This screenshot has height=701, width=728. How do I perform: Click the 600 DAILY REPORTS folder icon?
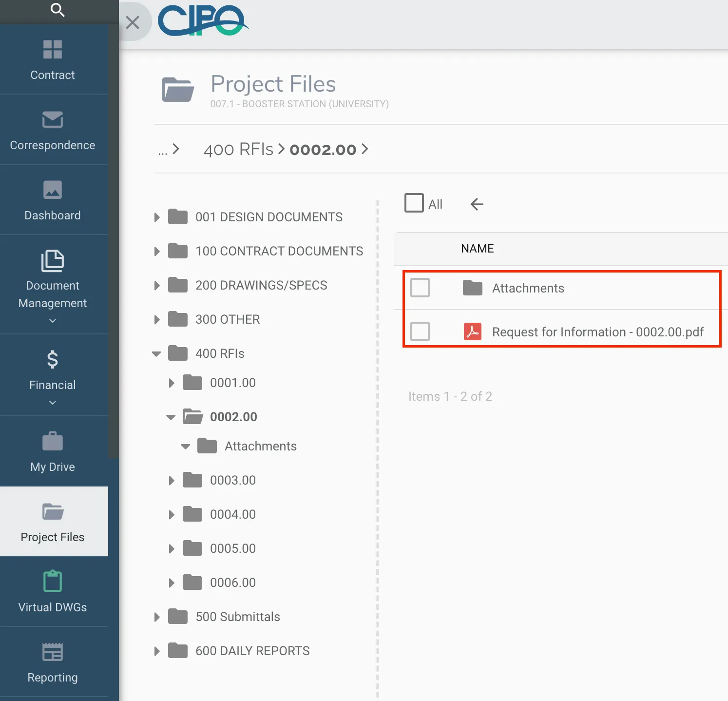[x=178, y=651]
